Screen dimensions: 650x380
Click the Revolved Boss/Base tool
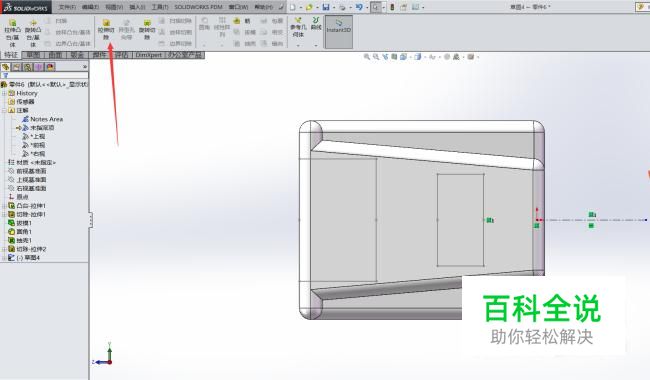pyautogui.click(x=33, y=32)
